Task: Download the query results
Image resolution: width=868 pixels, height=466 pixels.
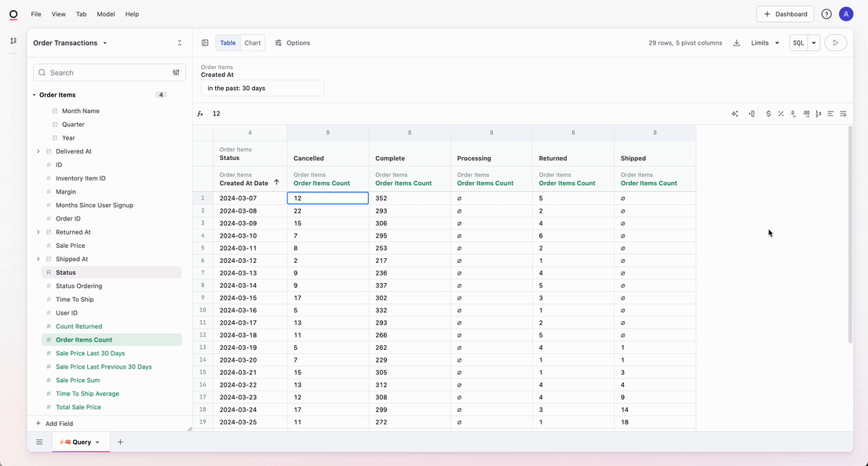Action: (x=736, y=43)
